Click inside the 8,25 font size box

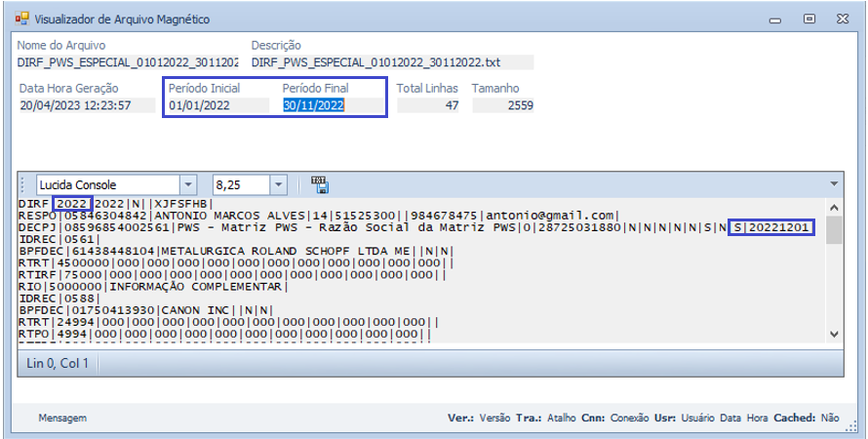[242, 185]
